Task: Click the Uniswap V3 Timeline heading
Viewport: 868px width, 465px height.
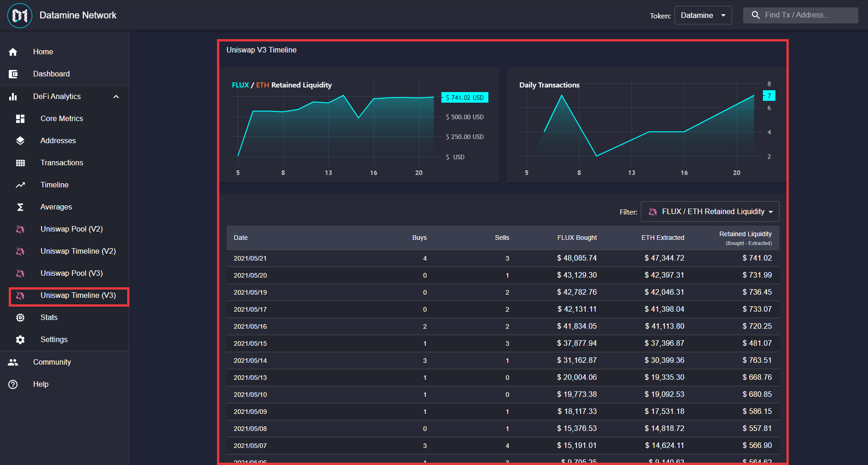Action: 261,50
